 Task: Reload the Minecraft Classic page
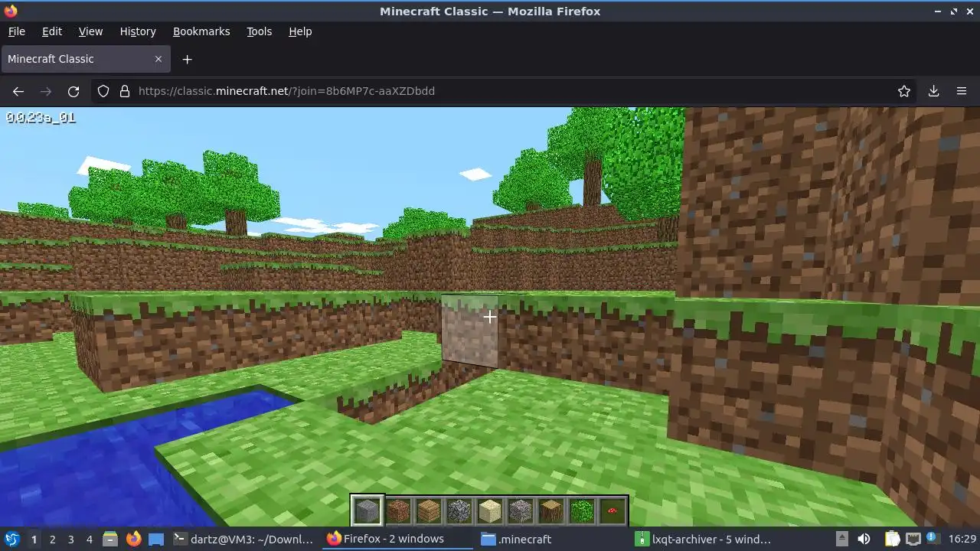(73, 91)
